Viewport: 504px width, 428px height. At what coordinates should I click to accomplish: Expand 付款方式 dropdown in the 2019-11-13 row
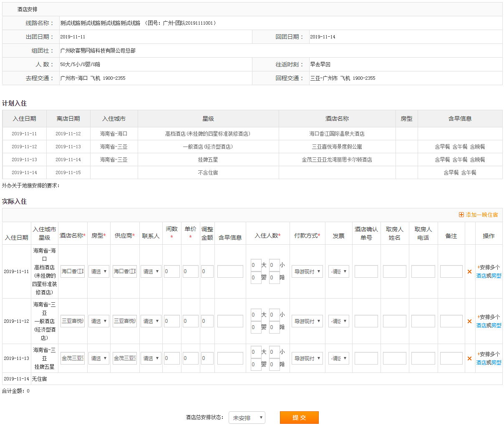click(307, 358)
